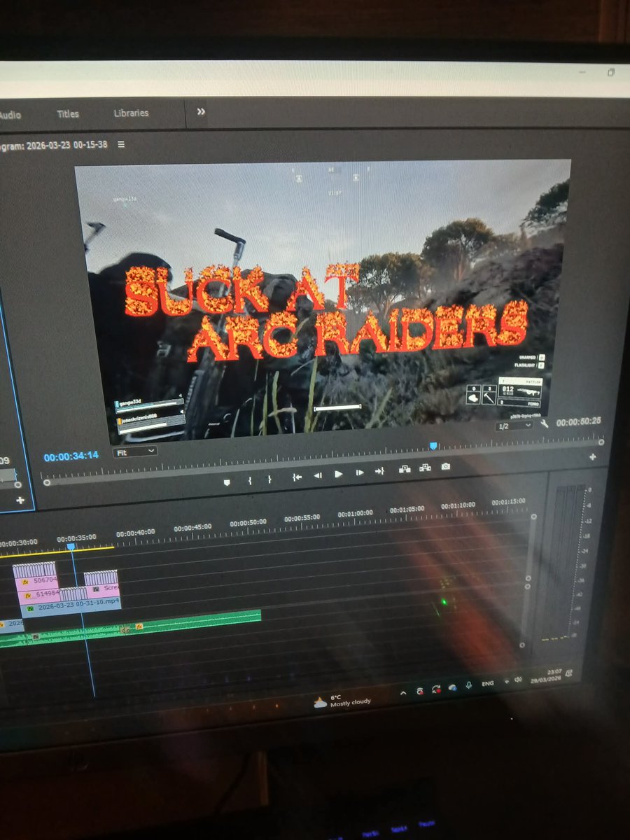
Task: Open Program monitor button editor plus
Action: click(593, 456)
